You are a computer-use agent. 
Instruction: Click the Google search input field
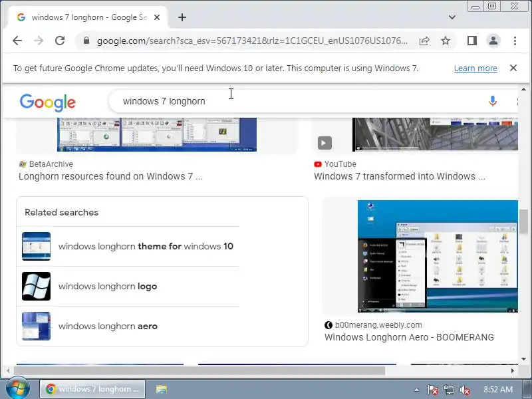299,101
